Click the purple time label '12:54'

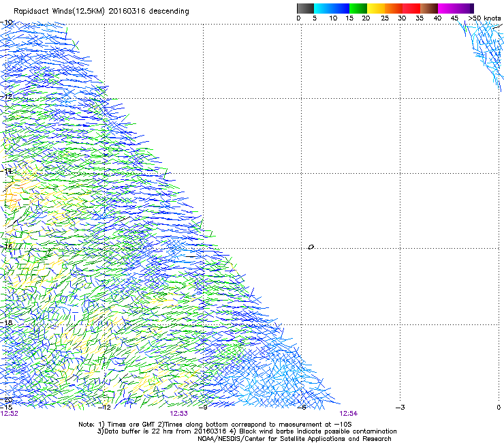[x=349, y=414]
